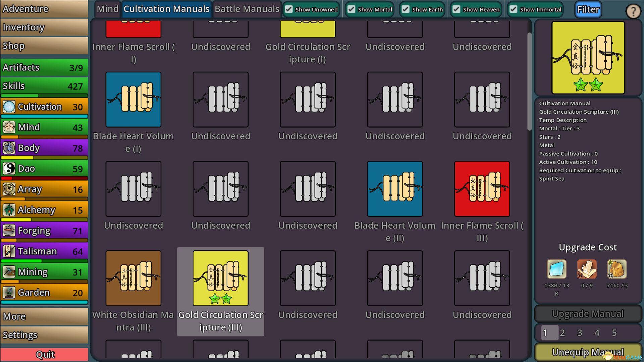Click the T4 crystal upgrade cost icon
The width and height of the screenshot is (644, 362).
tap(586, 269)
